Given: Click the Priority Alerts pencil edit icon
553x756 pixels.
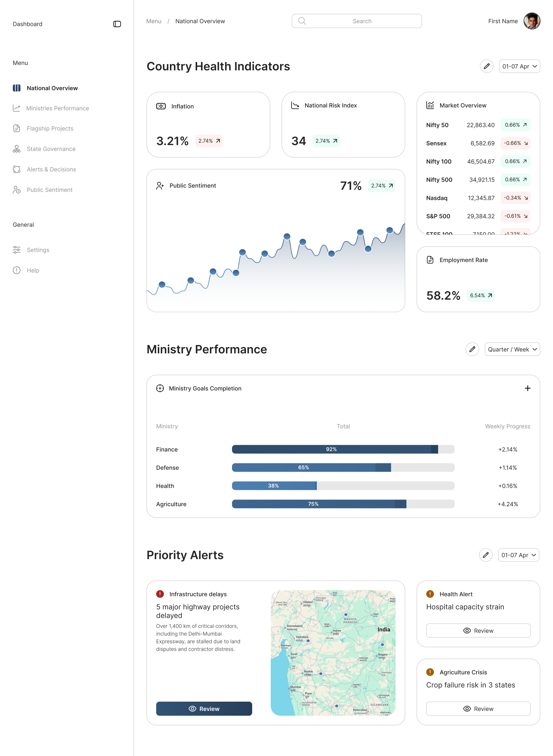Looking at the screenshot, I should [485, 555].
